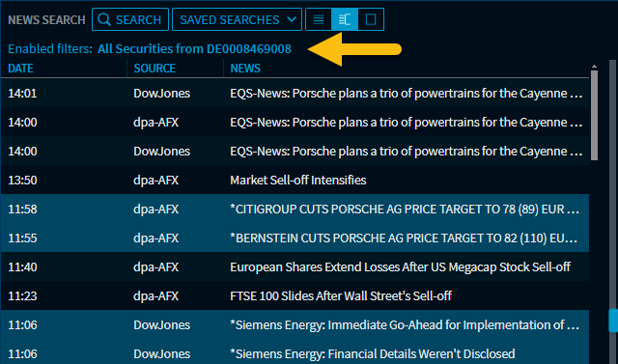Click the SAVED SEARCHES chevron arrow

pos(292,19)
